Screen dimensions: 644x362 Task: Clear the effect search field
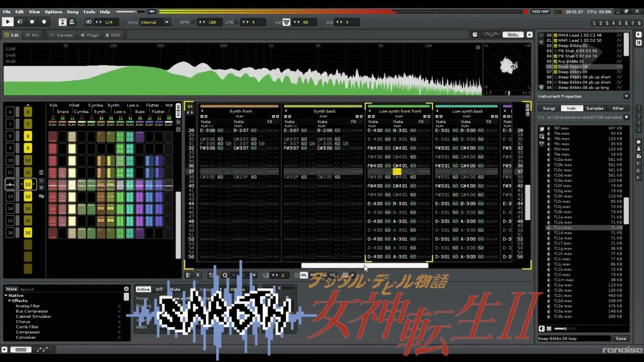point(126,289)
